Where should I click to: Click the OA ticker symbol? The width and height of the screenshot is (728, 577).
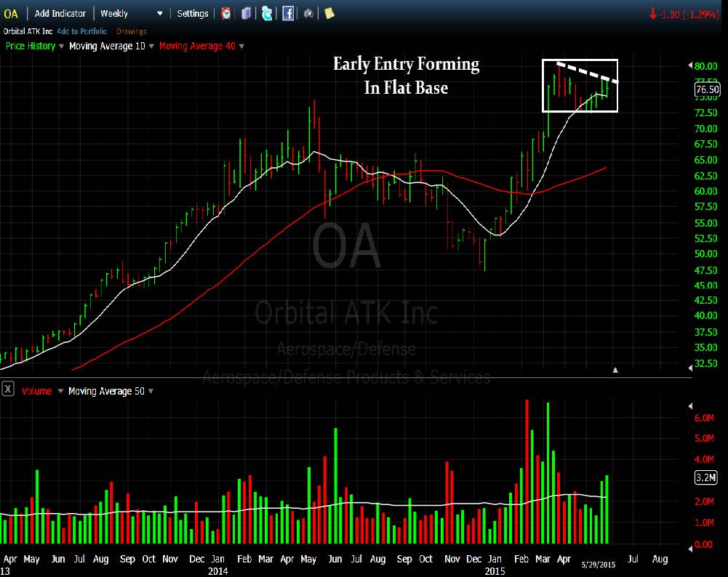(x=11, y=14)
